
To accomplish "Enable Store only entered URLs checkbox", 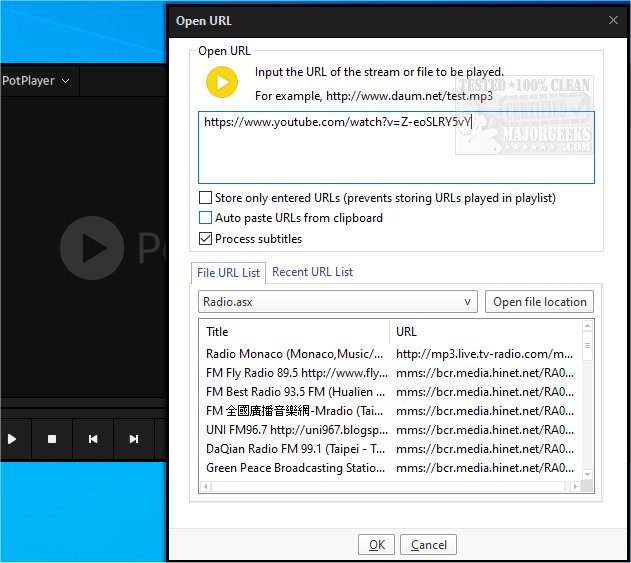I will 206,198.
